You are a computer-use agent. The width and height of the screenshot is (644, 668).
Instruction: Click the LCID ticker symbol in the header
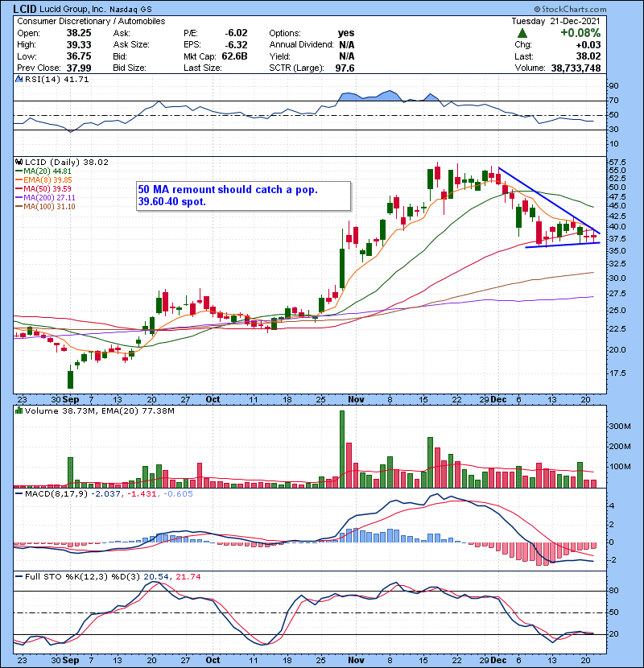(x=25, y=9)
